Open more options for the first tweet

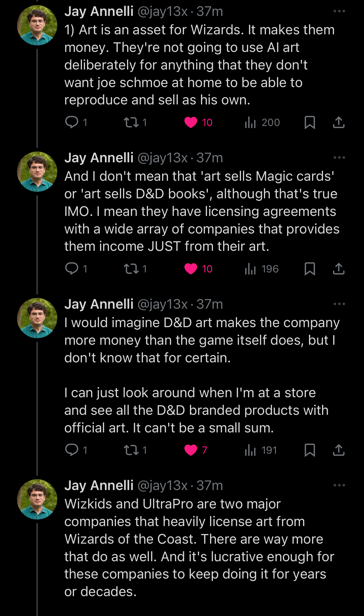pyautogui.click(x=339, y=11)
